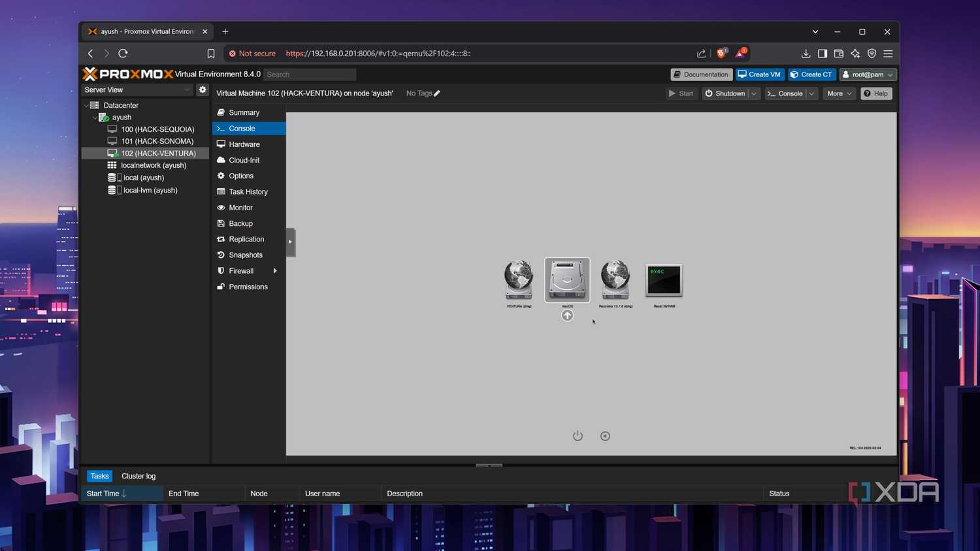Open the Shutdown dropdown arrow
The height and width of the screenshot is (551, 980).
click(x=754, y=93)
